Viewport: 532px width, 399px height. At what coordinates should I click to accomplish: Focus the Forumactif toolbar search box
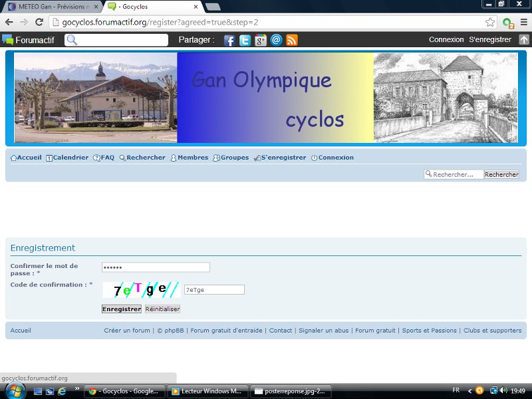pyautogui.click(x=116, y=40)
